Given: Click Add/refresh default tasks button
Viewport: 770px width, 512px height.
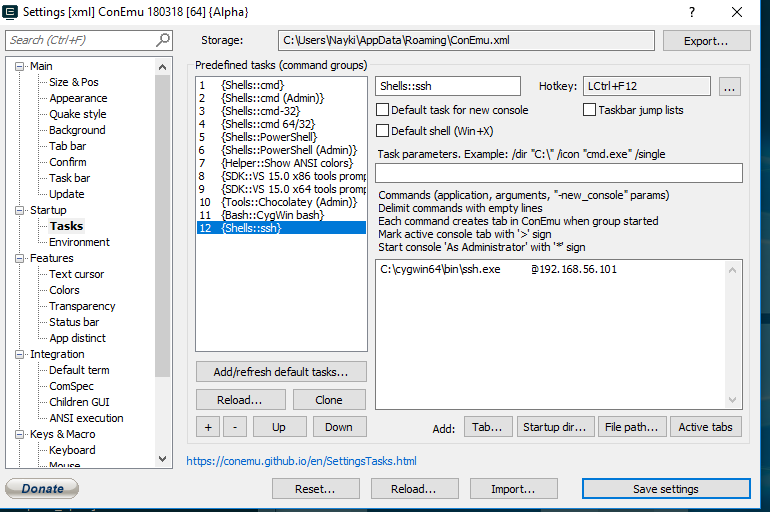Looking at the screenshot, I should pos(281,372).
